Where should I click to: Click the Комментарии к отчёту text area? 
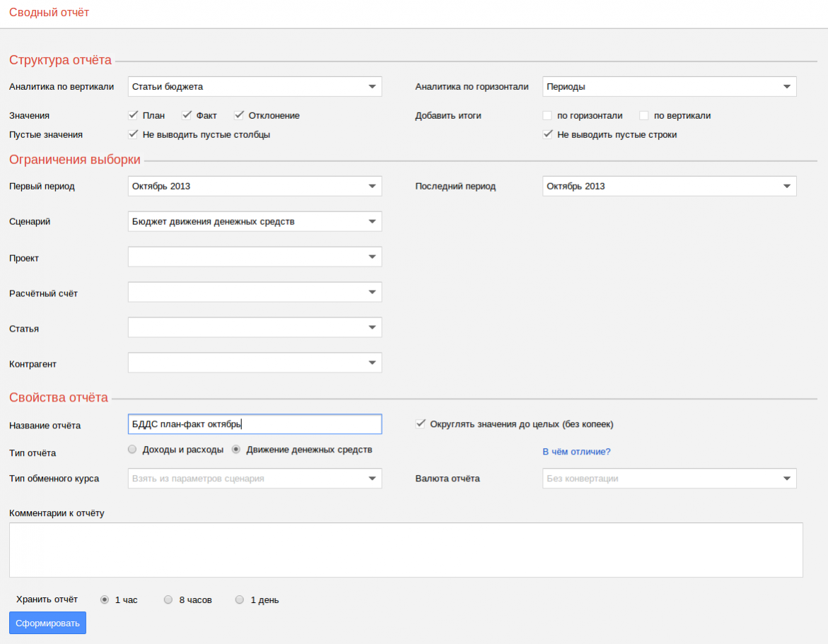(x=406, y=550)
